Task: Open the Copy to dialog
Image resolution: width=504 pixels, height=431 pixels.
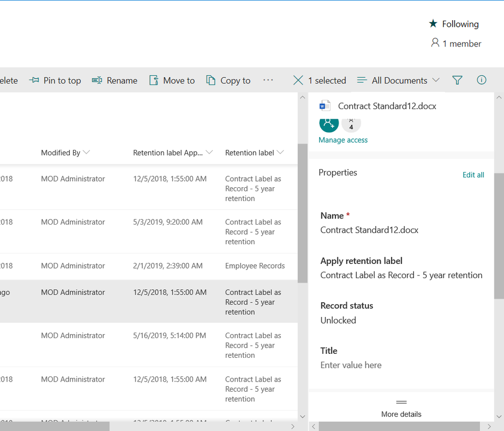Action: pos(228,80)
